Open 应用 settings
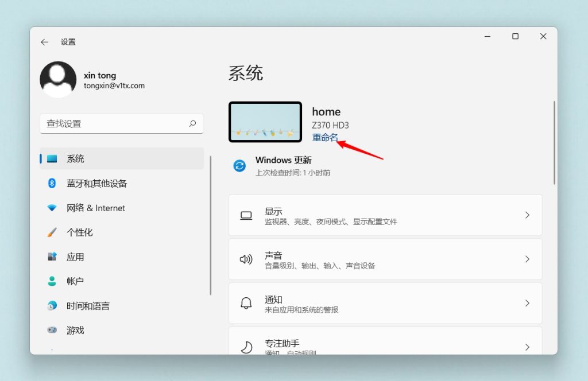 point(122,256)
